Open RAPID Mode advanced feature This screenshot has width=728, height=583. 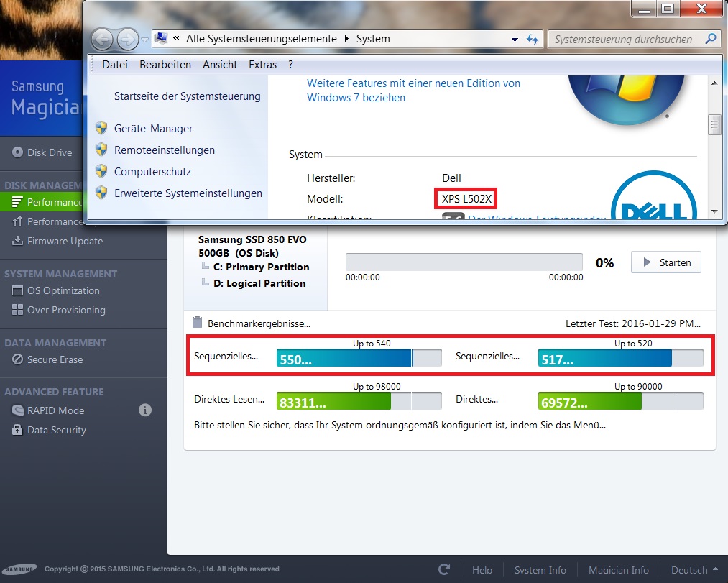point(56,410)
